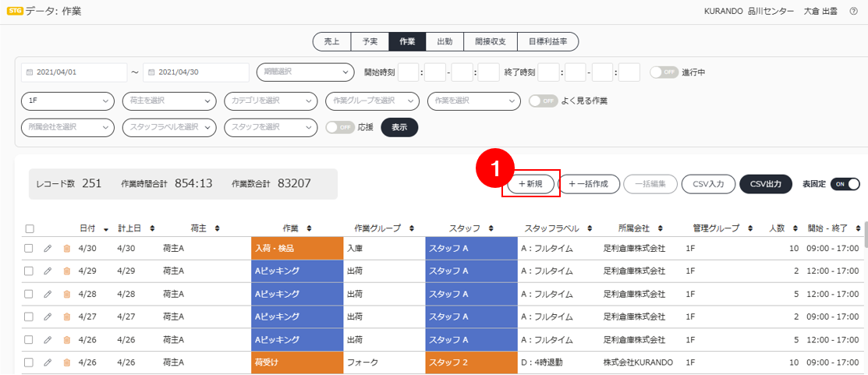Image resolution: width=868 pixels, height=375 pixels.
Task: Check the 4/28 row checkbox
Action: point(29,294)
